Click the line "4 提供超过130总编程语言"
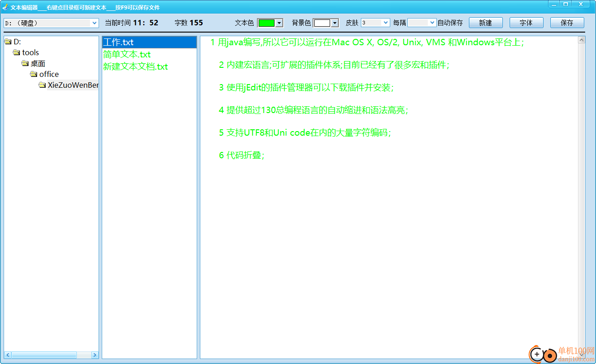 pos(313,110)
